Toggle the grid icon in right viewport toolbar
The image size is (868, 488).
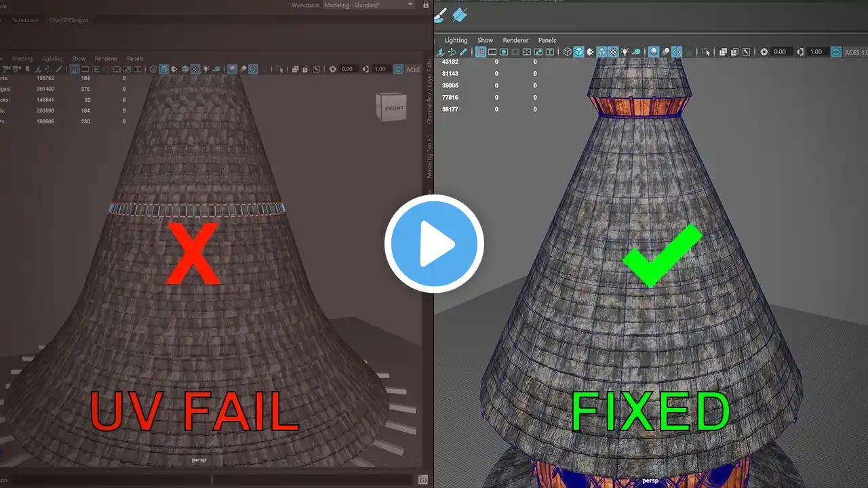[x=480, y=52]
